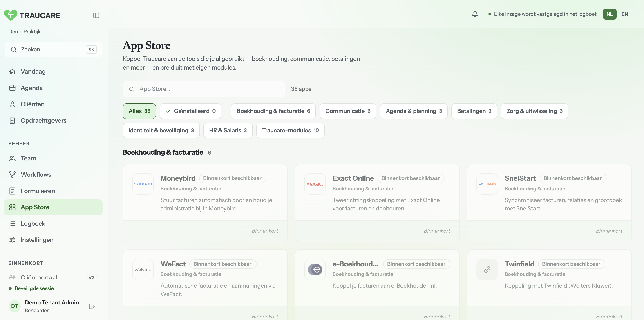This screenshot has height=320, width=644.
Task: Click the WeFact logo
Action: (143, 269)
